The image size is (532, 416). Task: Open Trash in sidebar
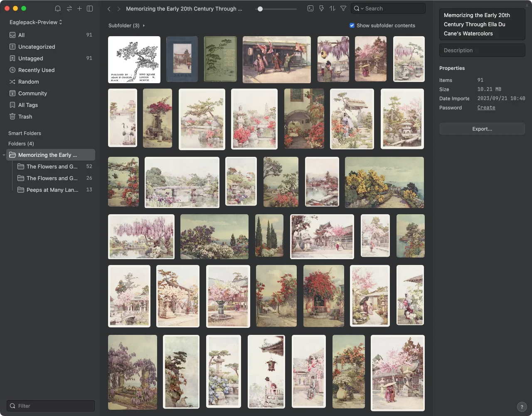[51, 116]
